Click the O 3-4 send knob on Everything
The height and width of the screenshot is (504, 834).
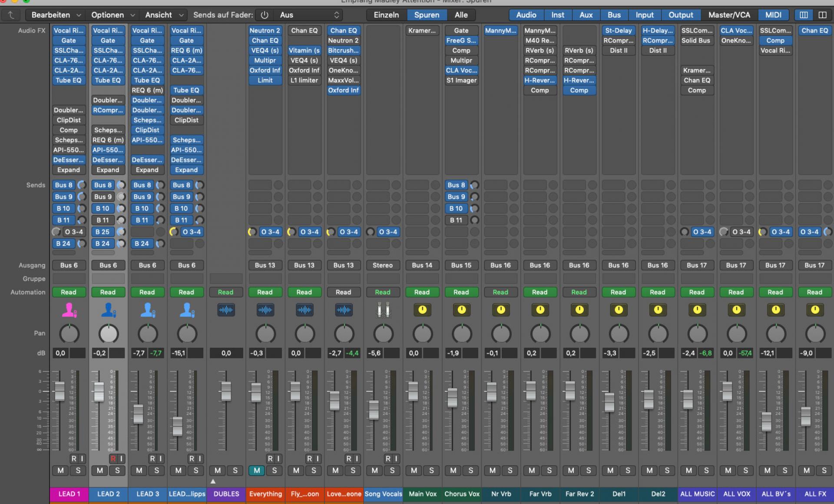252,232
